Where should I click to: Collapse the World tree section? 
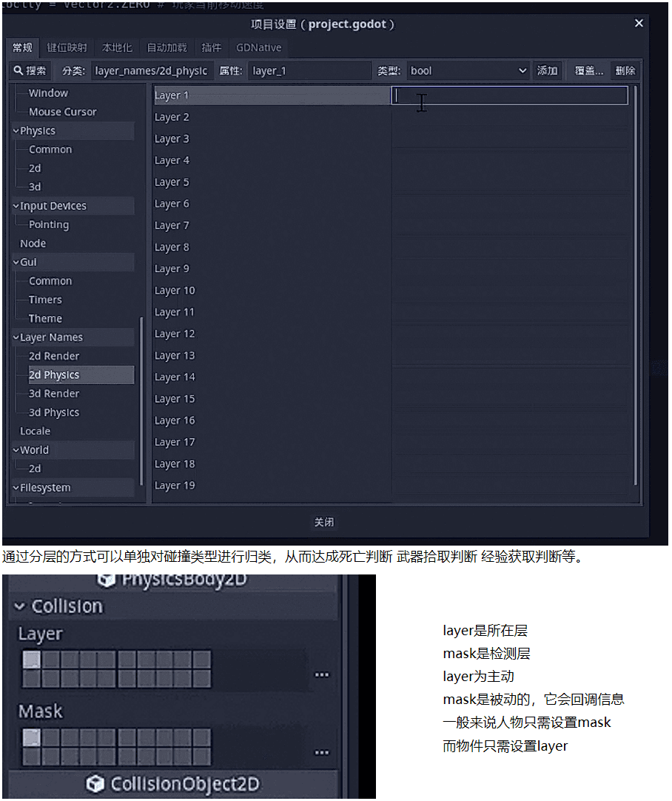click(16, 450)
